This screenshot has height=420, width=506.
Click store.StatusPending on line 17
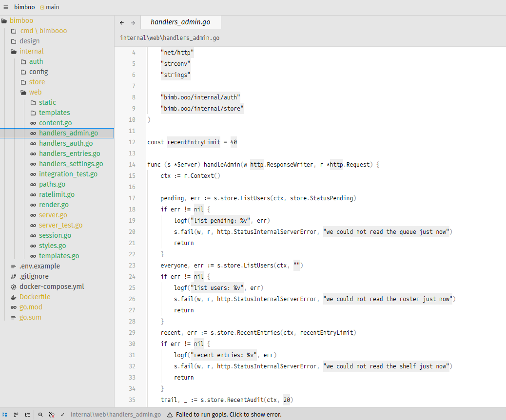tap(322, 198)
